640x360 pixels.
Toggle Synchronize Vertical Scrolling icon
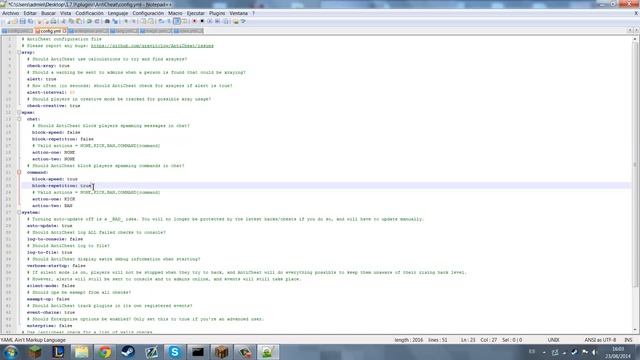143,21
